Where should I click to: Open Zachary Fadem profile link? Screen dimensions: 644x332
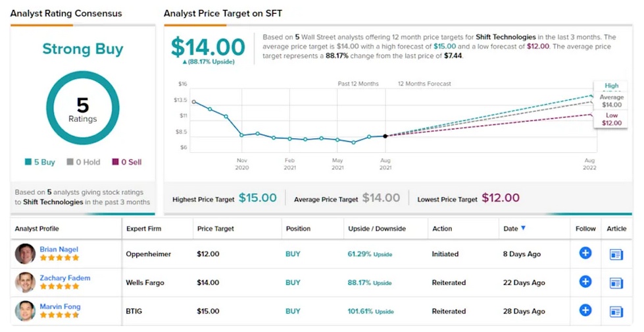tap(64, 278)
